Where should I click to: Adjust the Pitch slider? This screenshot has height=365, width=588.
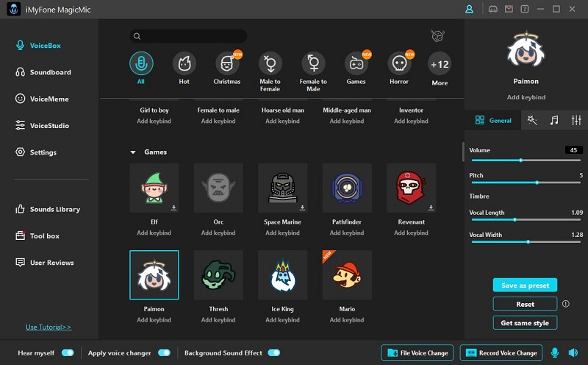click(x=526, y=182)
